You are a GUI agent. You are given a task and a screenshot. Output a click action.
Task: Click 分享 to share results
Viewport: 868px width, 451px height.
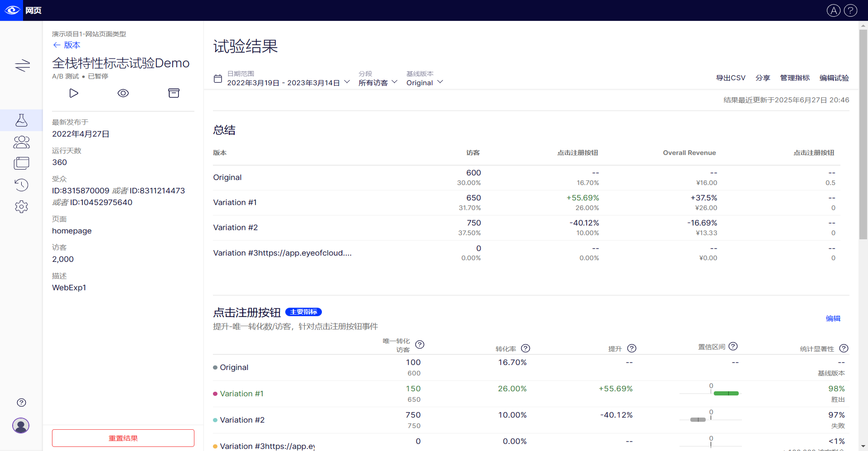[x=763, y=78]
